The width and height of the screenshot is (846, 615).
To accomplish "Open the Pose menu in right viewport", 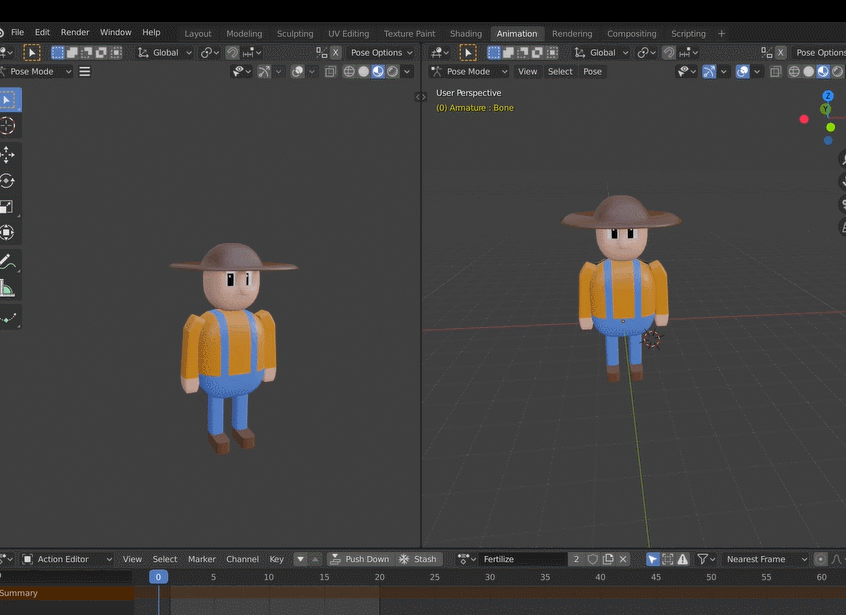I will 593,72.
